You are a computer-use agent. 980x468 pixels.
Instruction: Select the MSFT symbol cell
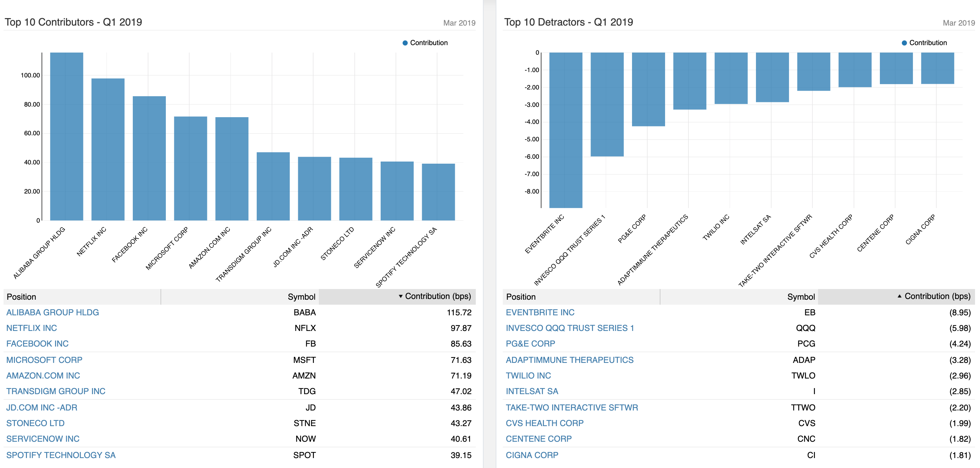304,360
